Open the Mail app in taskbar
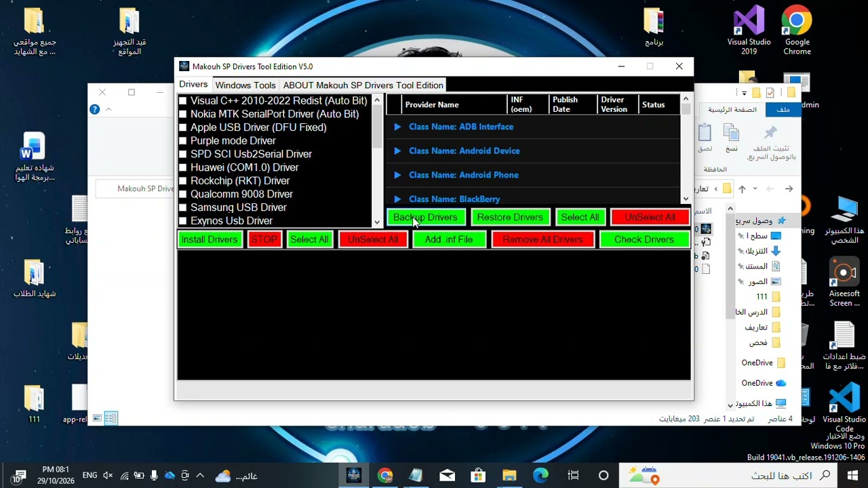Viewport: 868px width, 488px height. pyautogui.click(x=447, y=476)
